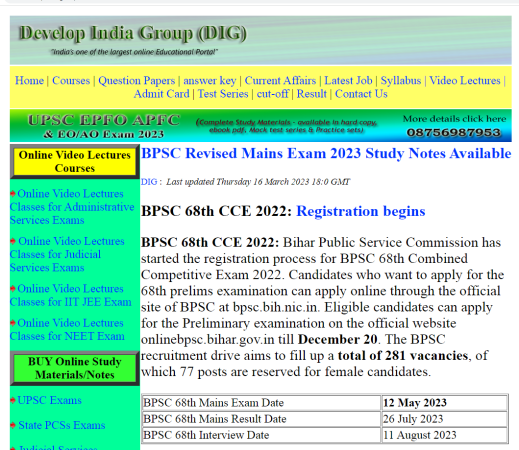This screenshot has width=519, height=450.
Task: Open Latest Job listings
Action: click(348, 80)
